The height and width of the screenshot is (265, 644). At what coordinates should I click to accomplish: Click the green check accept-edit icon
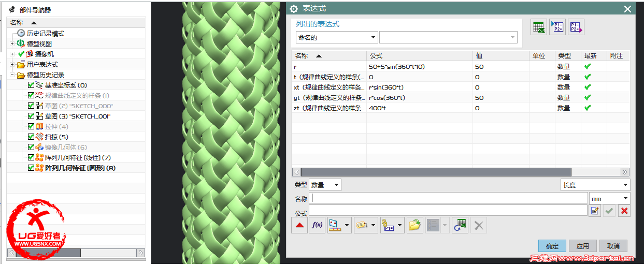click(609, 211)
